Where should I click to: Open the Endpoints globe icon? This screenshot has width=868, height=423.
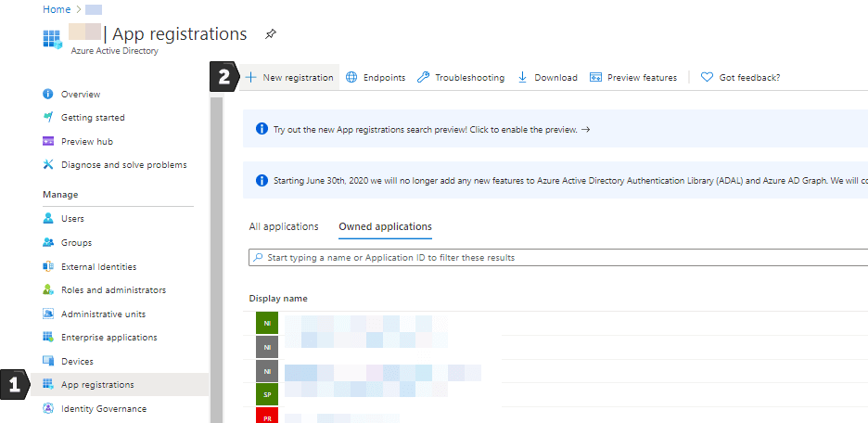(351, 78)
